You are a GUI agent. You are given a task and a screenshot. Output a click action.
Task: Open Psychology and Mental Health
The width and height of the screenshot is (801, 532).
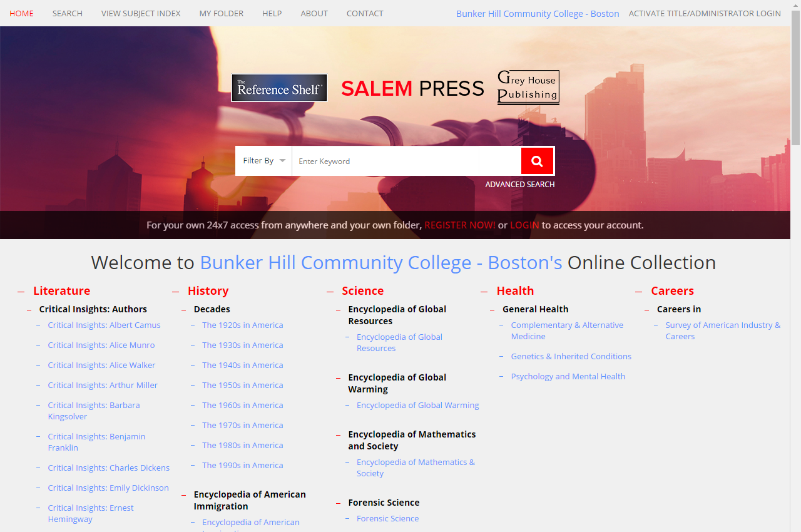click(568, 376)
